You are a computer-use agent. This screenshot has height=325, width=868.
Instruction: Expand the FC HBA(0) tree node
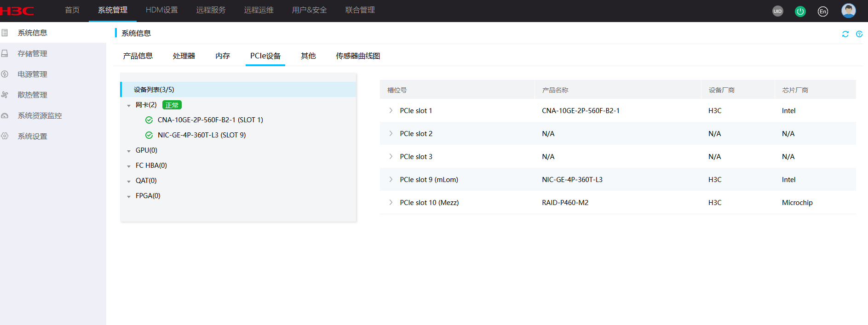[x=129, y=166]
